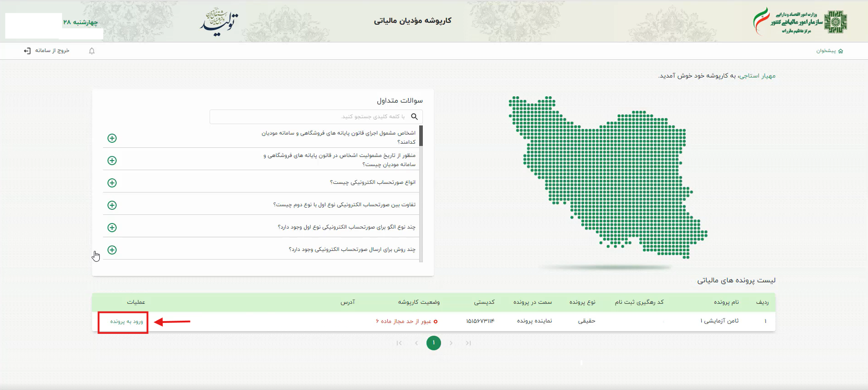The height and width of the screenshot is (390, 868).
Task: Click the FAQ keyword search field
Action: click(316, 117)
